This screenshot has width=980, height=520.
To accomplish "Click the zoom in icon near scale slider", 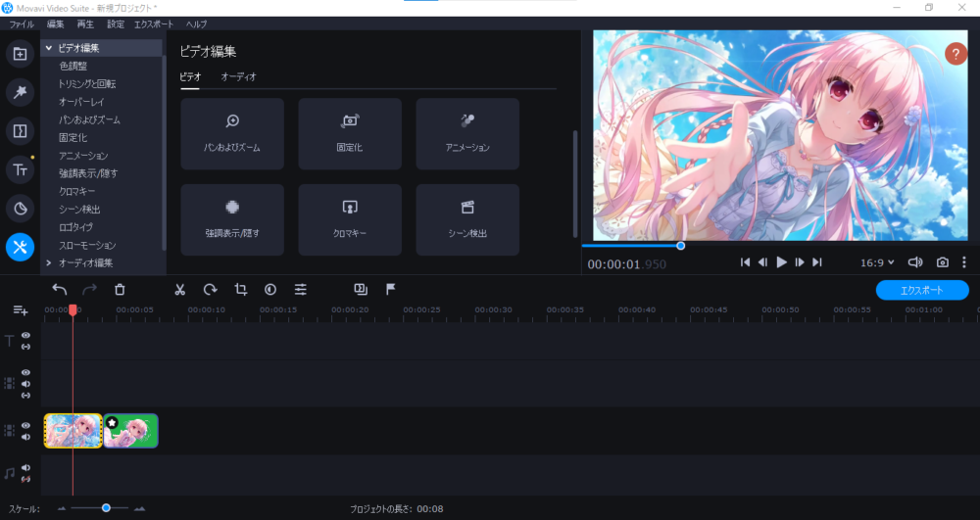I will pyautogui.click(x=139, y=509).
